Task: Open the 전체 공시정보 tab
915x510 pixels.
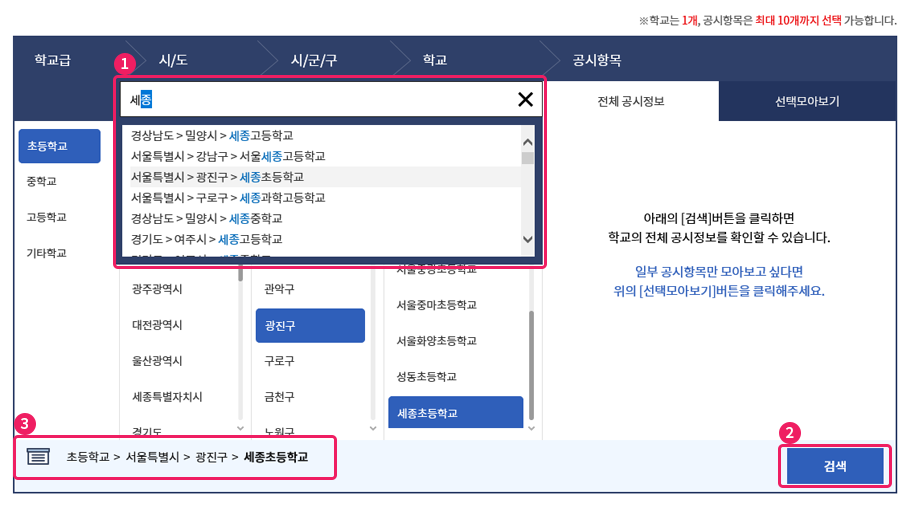Action: click(x=631, y=101)
